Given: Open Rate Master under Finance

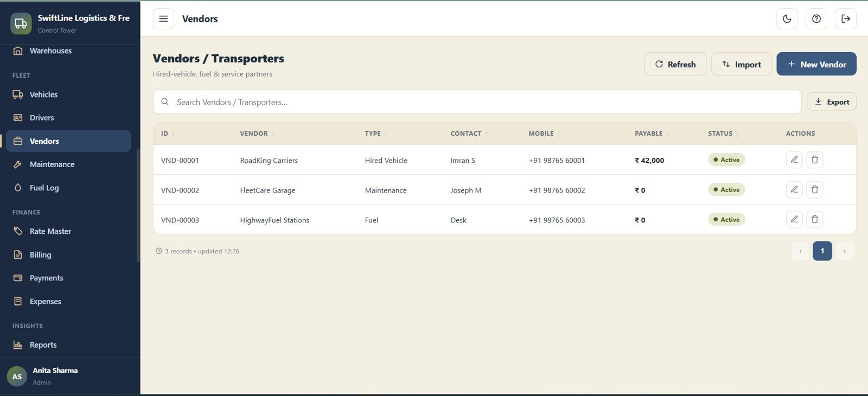Looking at the screenshot, I should (x=68, y=231).
